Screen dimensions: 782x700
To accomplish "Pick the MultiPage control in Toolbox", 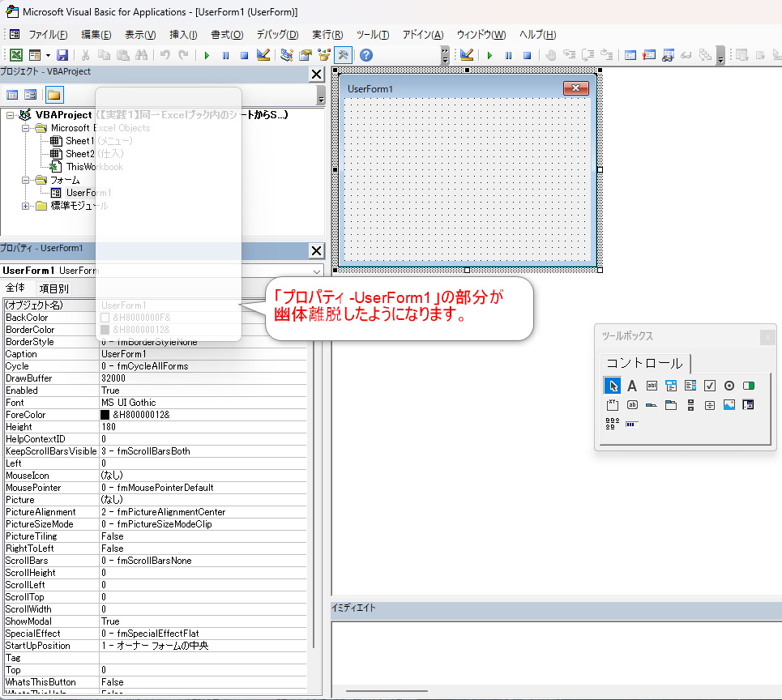I will 671,405.
